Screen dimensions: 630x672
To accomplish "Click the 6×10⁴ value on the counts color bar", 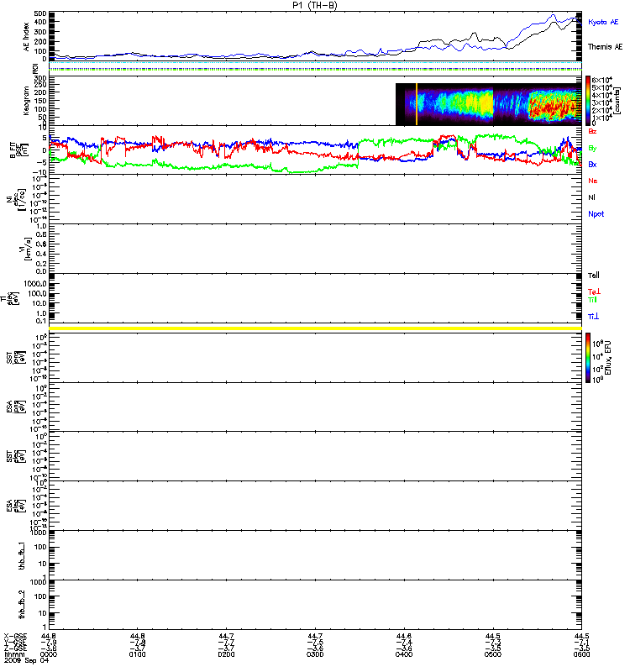I will pyautogui.click(x=601, y=80).
